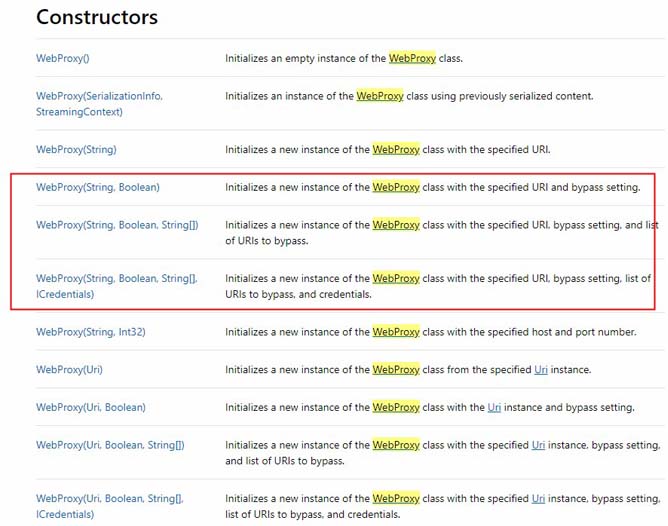Click the WebProxy(Uri) constructor link

tap(69, 370)
